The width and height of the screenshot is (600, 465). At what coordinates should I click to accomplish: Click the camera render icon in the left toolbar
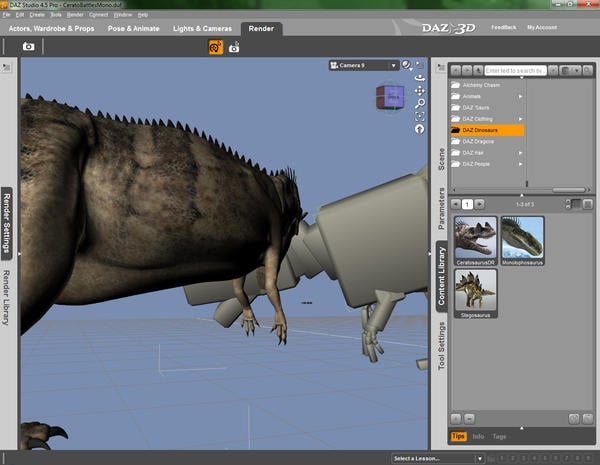click(x=29, y=46)
